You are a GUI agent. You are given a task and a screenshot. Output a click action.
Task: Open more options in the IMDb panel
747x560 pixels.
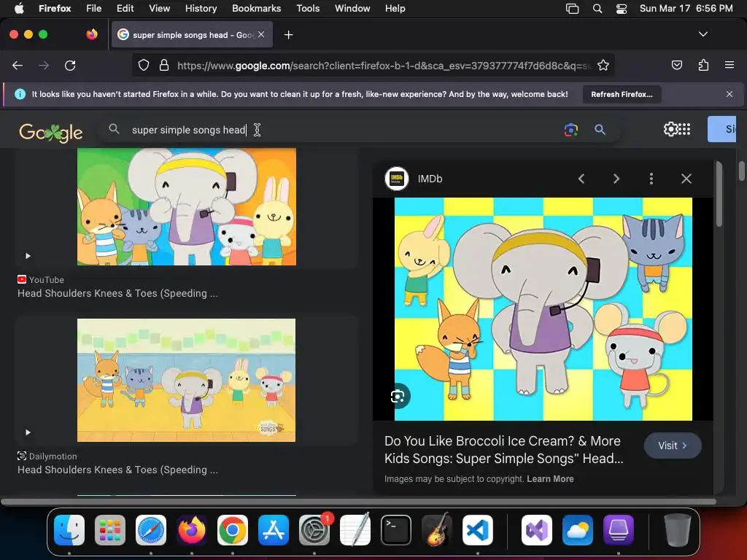point(651,179)
